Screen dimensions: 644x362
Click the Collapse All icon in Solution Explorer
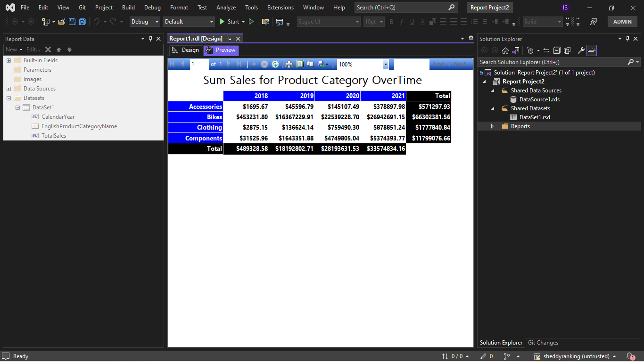(557, 50)
